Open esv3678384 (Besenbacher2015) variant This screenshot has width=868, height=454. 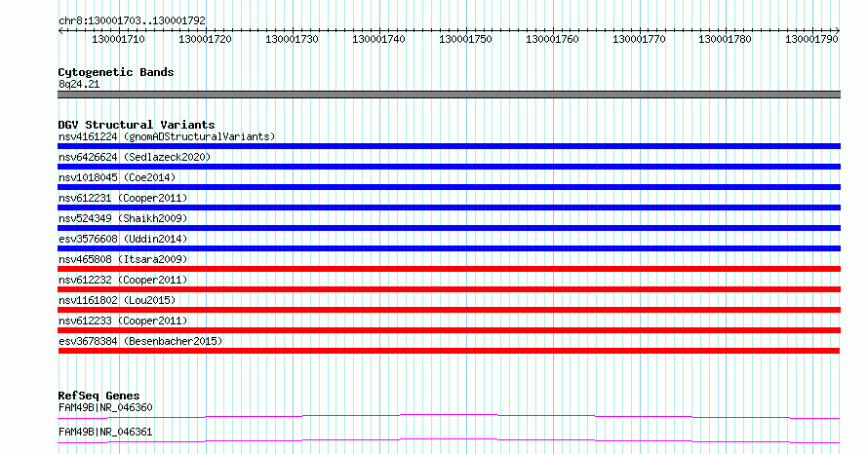pos(140,341)
